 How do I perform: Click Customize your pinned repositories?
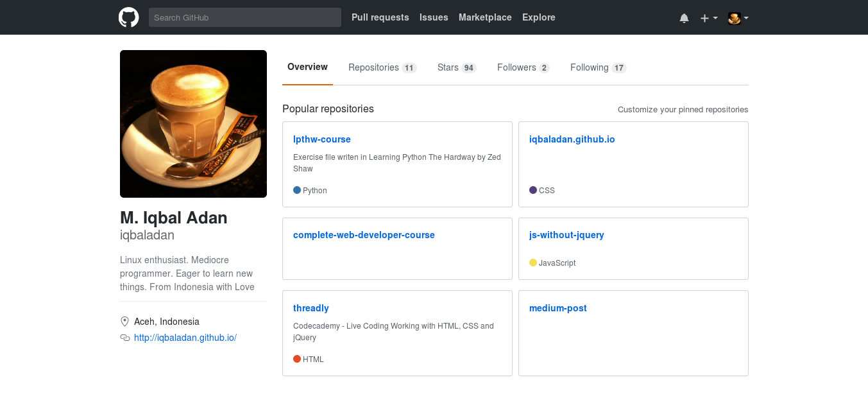tap(683, 110)
